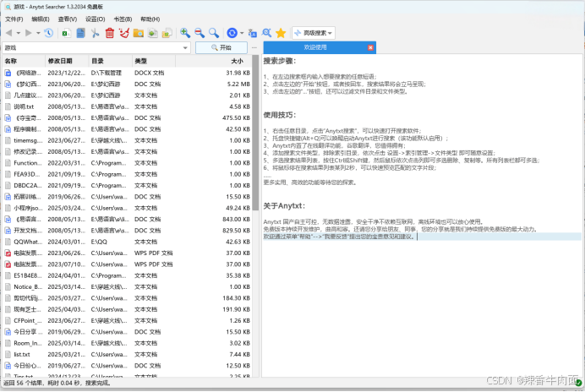Click the 开始 search button
The height and width of the screenshot is (392, 585).
221,48
